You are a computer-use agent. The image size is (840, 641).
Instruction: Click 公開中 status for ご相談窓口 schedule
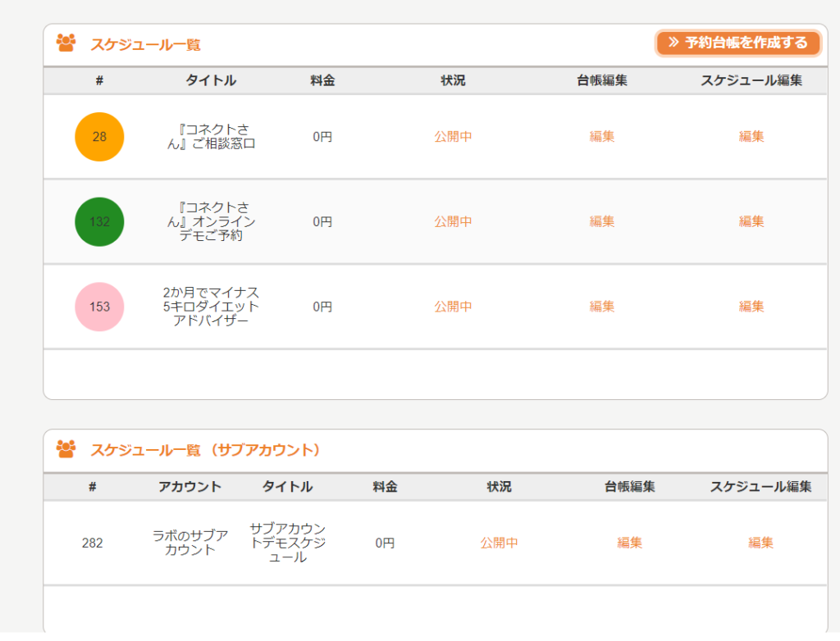click(453, 137)
